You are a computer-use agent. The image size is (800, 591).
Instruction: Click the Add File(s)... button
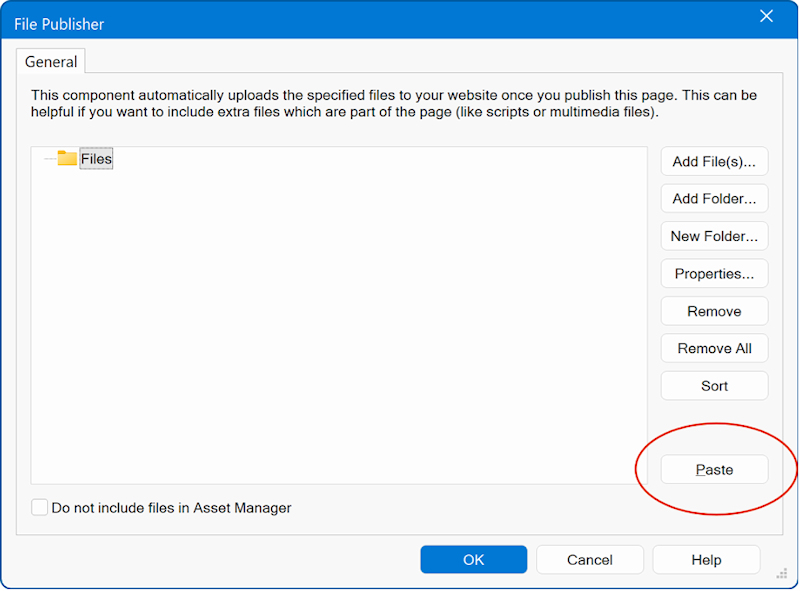click(714, 161)
